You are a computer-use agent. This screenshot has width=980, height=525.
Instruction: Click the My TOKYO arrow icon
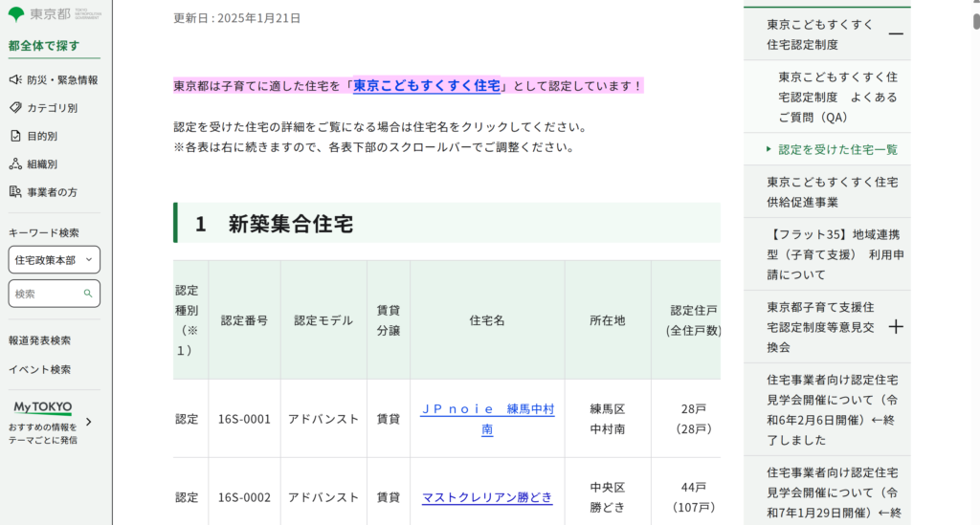pyautogui.click(x=89, y=422)
